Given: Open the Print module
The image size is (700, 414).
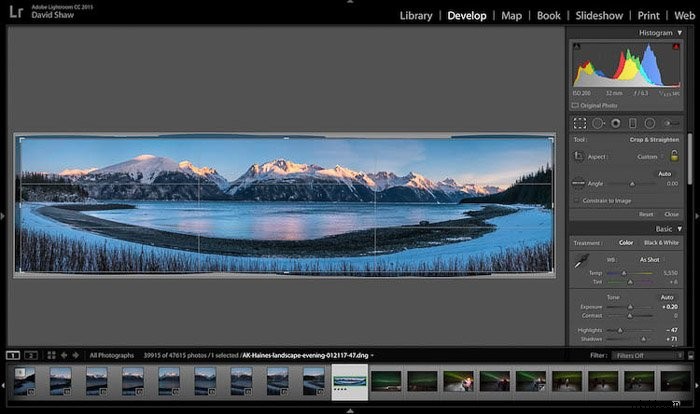Looking at the screenshot, I should pyautogui.click(x=649, y=16).
